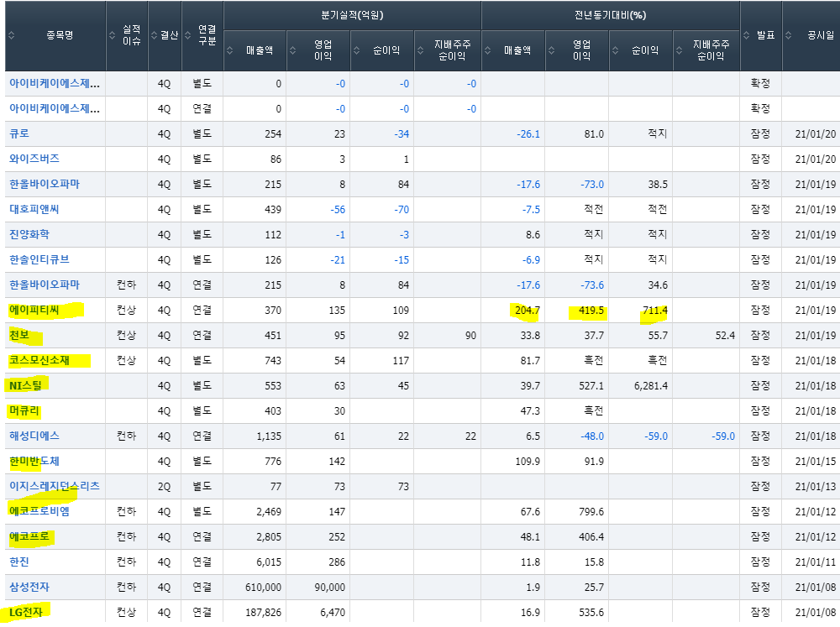840x627 pixels.
Task: Sort by 종목명 column arrow icon
Action: coord(11,35)
